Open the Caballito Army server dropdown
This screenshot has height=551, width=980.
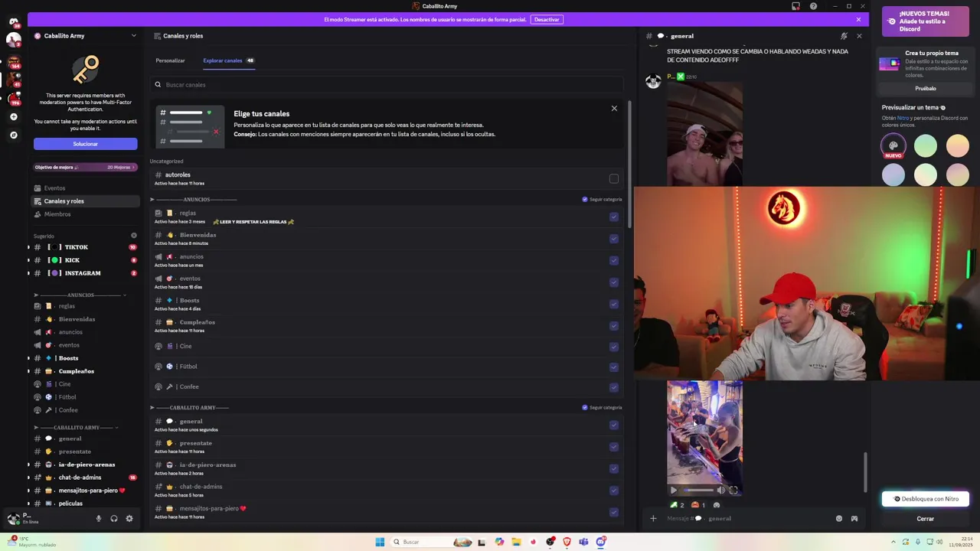pos(133,36)
